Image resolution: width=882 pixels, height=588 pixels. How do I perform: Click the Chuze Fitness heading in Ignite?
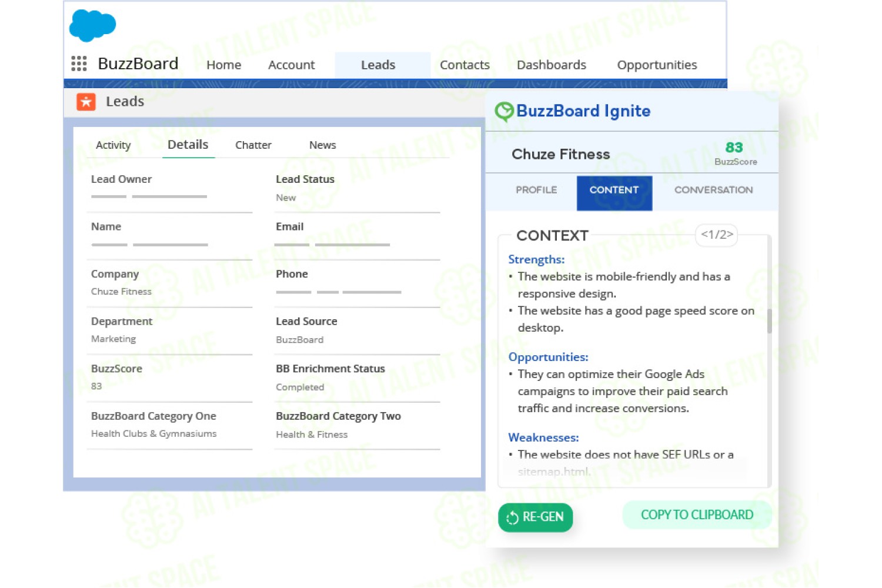point(560,154)
